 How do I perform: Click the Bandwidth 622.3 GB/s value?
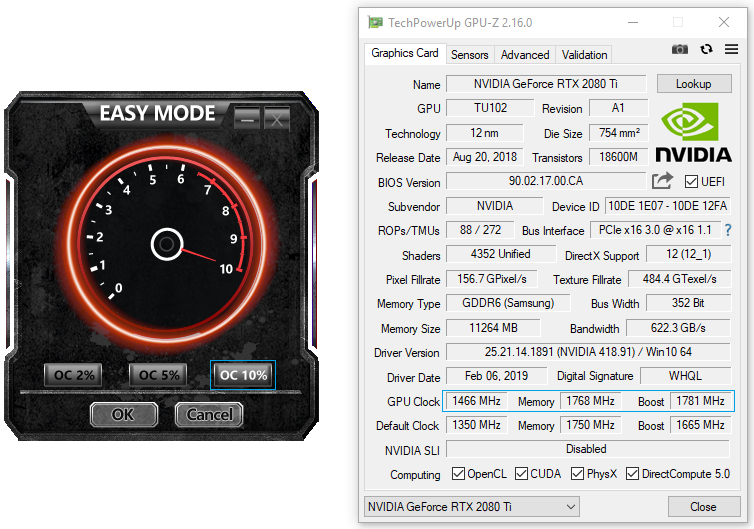678,328
